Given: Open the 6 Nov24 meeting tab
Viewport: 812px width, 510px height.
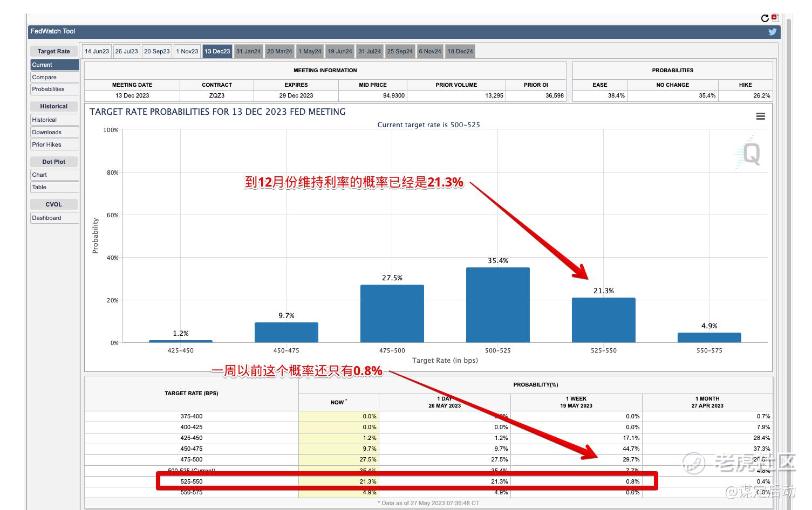Looking at the screenshot, I should click(x=430, y=51).
